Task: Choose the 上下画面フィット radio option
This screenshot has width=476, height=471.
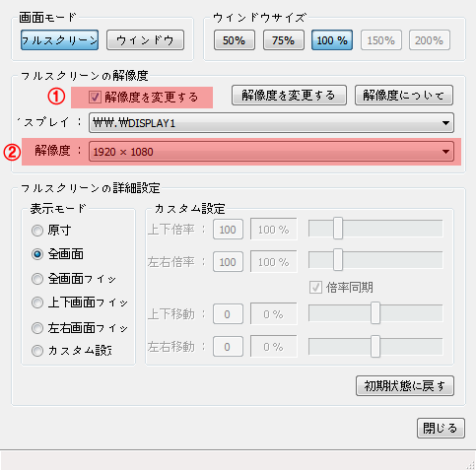Action: point(37,303)
